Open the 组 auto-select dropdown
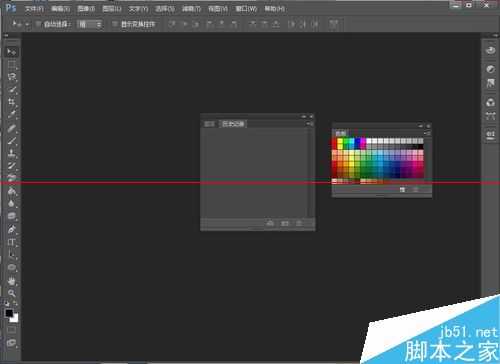This screenshot has height=364, width=500. pos(89,24)
